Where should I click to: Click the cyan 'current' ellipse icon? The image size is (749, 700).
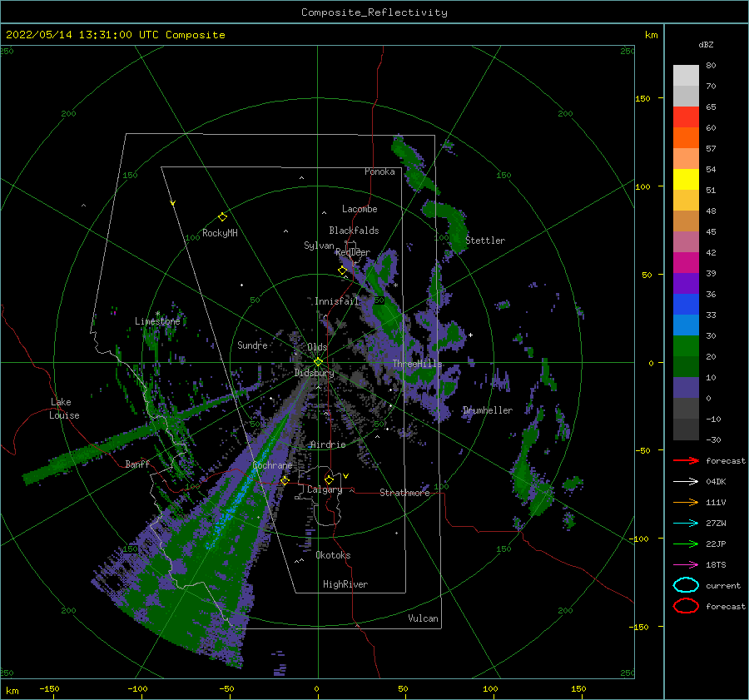[x=686, y=585]
